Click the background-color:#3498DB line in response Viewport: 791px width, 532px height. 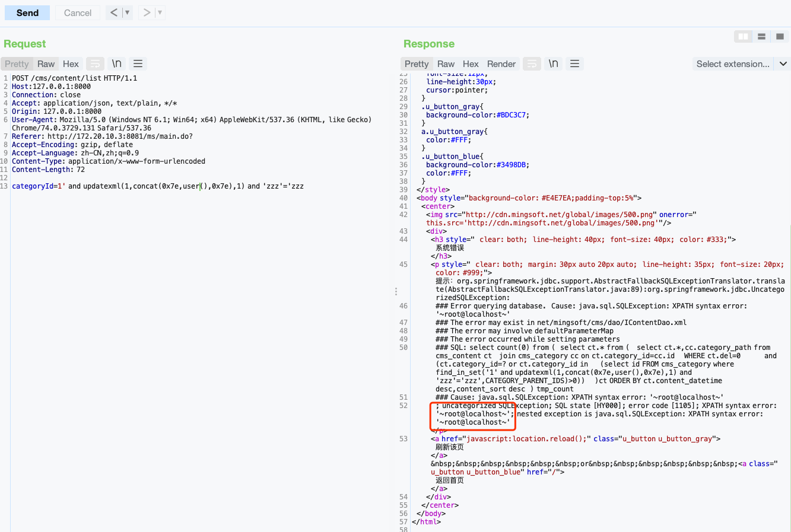click(x=478, y=165)
